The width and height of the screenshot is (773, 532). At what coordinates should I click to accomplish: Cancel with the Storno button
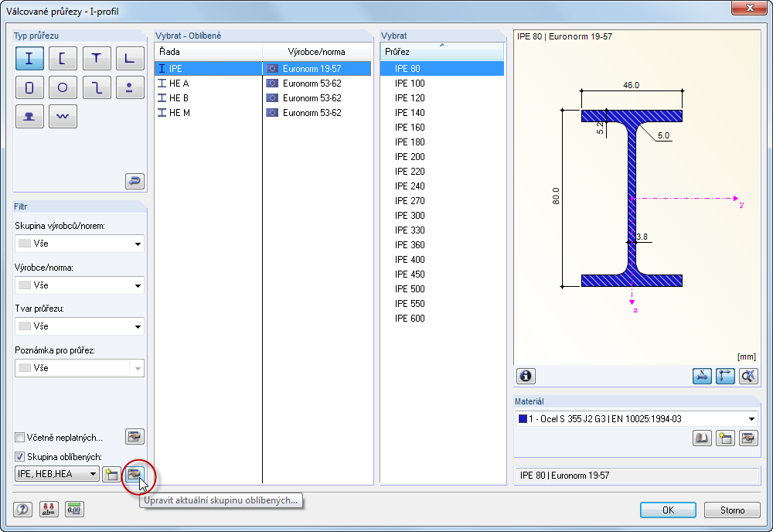[732, 510]
